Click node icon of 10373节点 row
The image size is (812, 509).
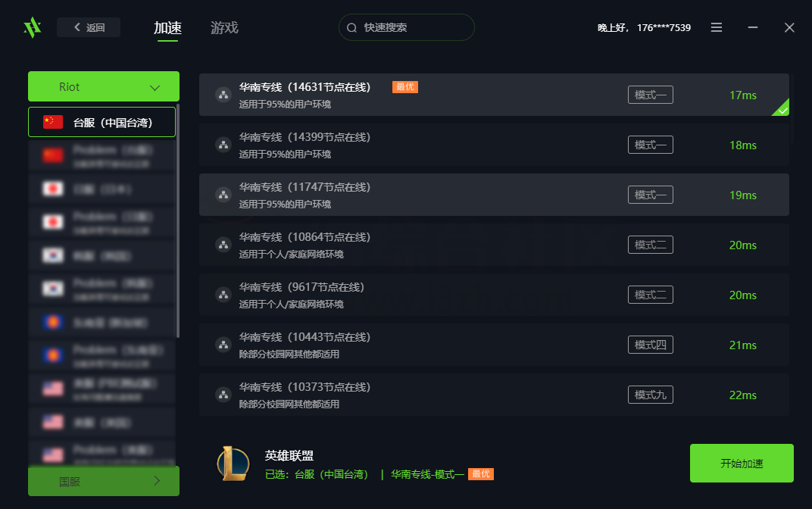pos(223,395)
